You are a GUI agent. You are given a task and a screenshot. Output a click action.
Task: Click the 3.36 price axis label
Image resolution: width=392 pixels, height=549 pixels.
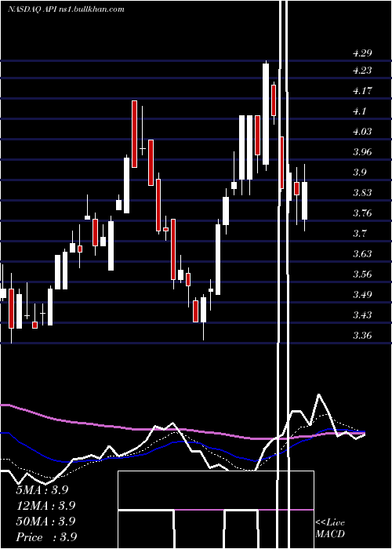[x=362, y=335]
